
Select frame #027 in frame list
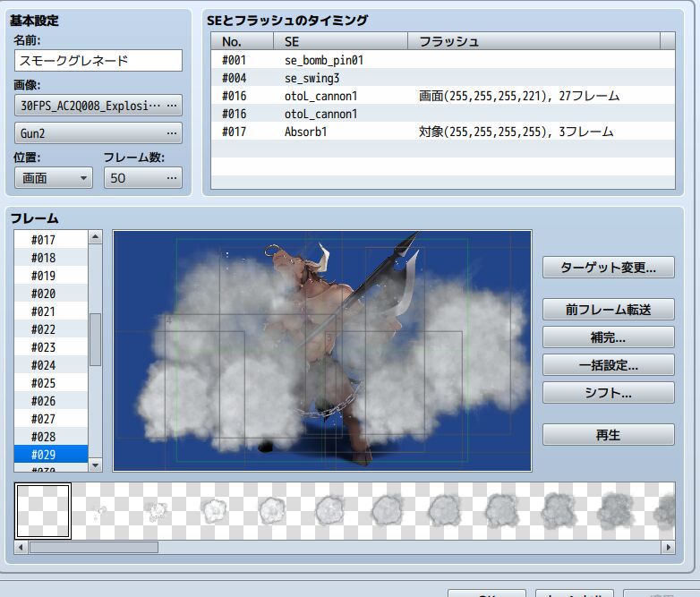tap(51, 418)
